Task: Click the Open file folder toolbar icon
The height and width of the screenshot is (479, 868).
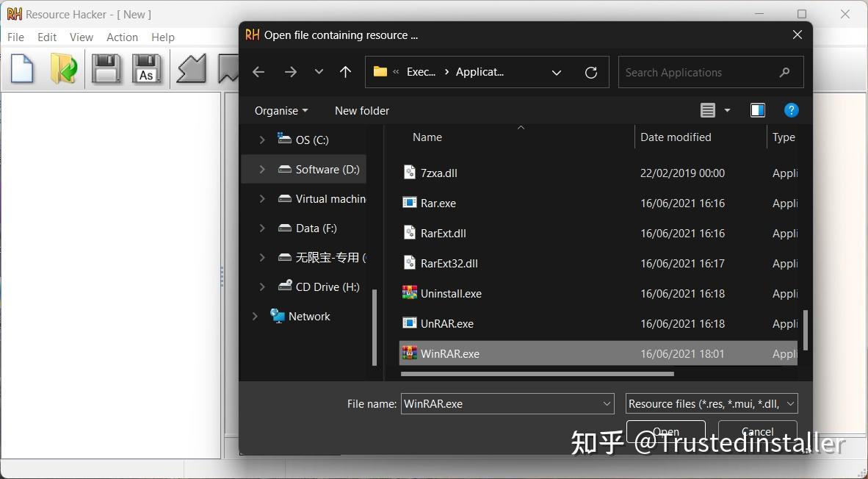Action: pos(64,68)
